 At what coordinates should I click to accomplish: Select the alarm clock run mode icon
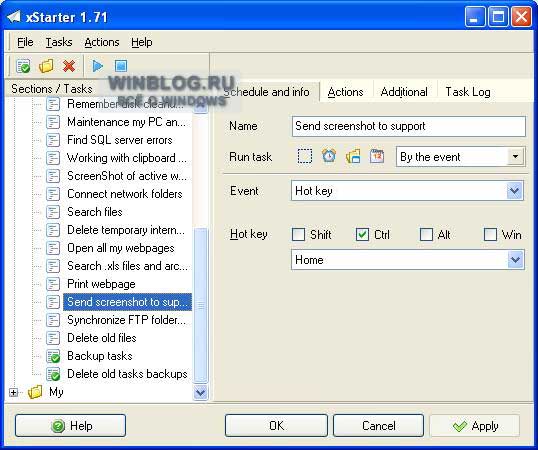pyautogui.click(x=329, y=156)
